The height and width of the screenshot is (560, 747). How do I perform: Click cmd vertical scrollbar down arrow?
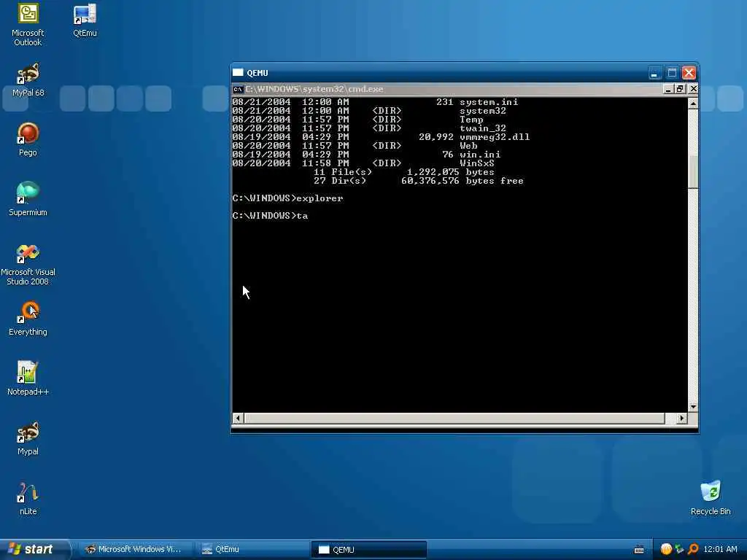(693, 407)
